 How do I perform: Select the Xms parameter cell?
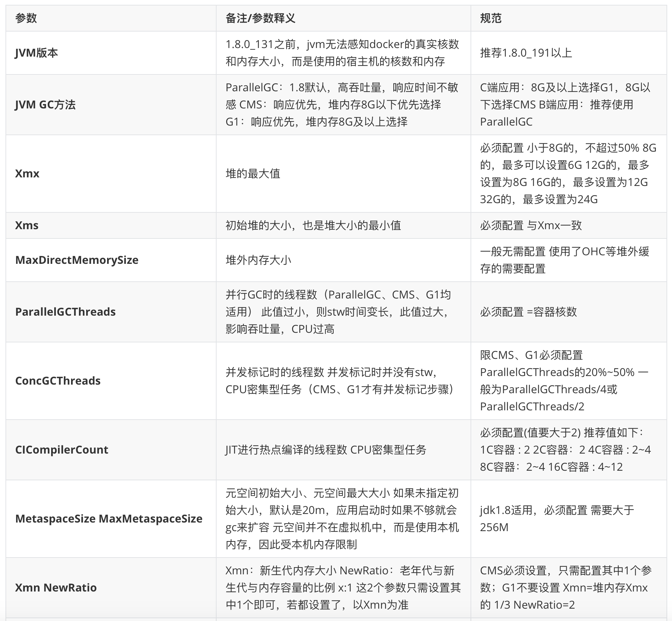(111, 225)
